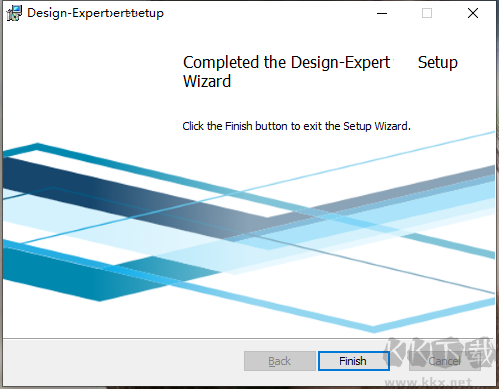
Task: Click the Cancel button
Action: pos(445,361)
